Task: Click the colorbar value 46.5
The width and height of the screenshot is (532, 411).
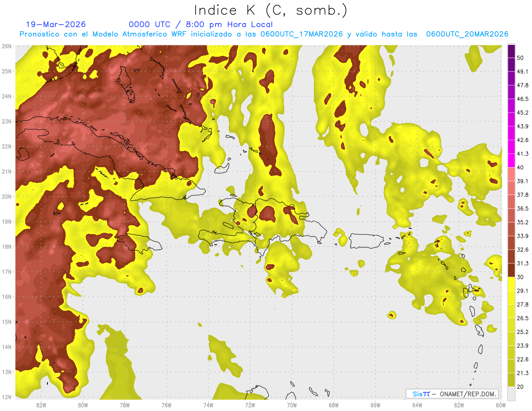Action: pyautogui.click(x=523, y=99)
